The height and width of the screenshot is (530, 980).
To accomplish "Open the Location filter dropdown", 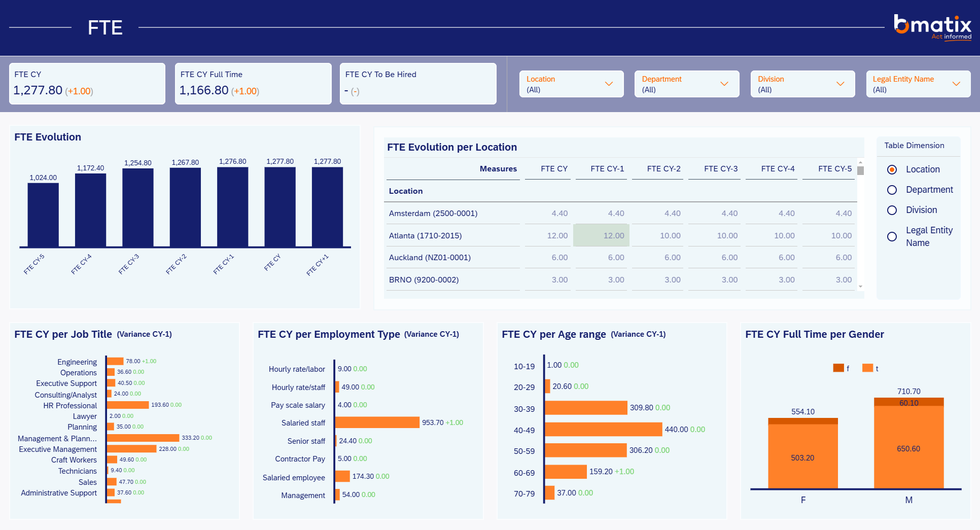I will (571, 84).
